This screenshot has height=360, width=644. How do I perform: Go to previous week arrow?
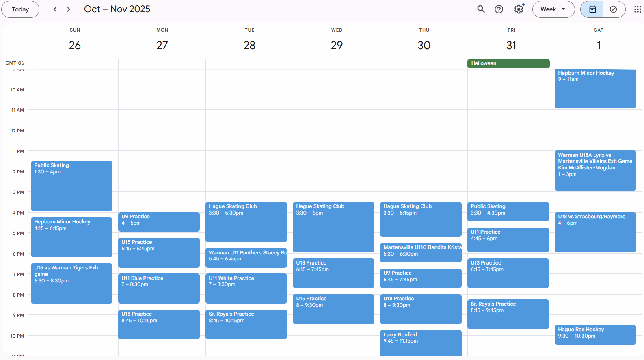55,9
